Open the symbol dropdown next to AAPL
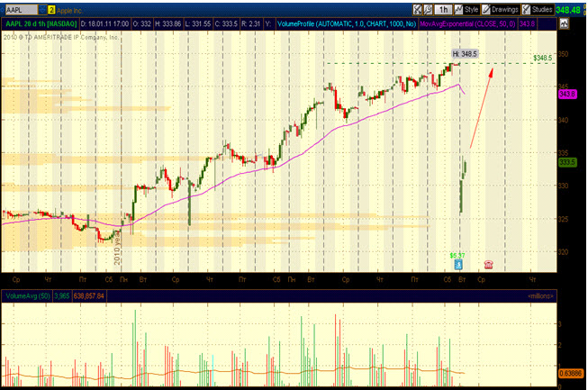Screen dimensions: 588x390 [42, 10]
